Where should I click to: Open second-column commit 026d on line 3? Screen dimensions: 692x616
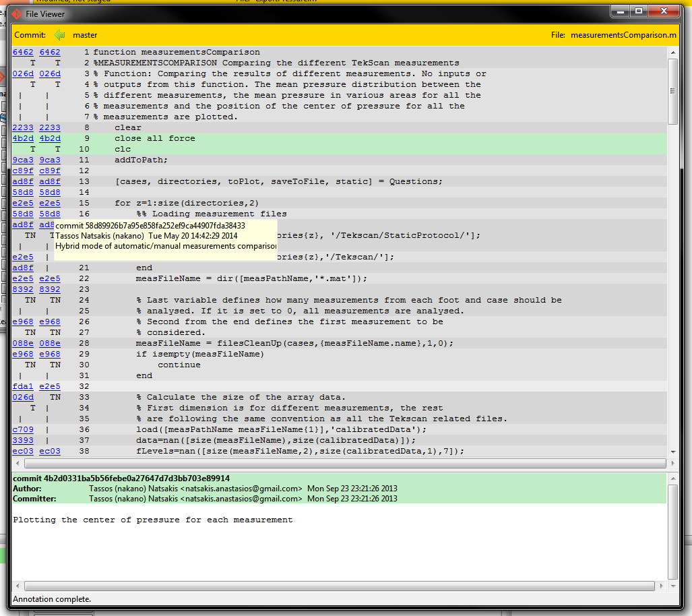[50, 73]
